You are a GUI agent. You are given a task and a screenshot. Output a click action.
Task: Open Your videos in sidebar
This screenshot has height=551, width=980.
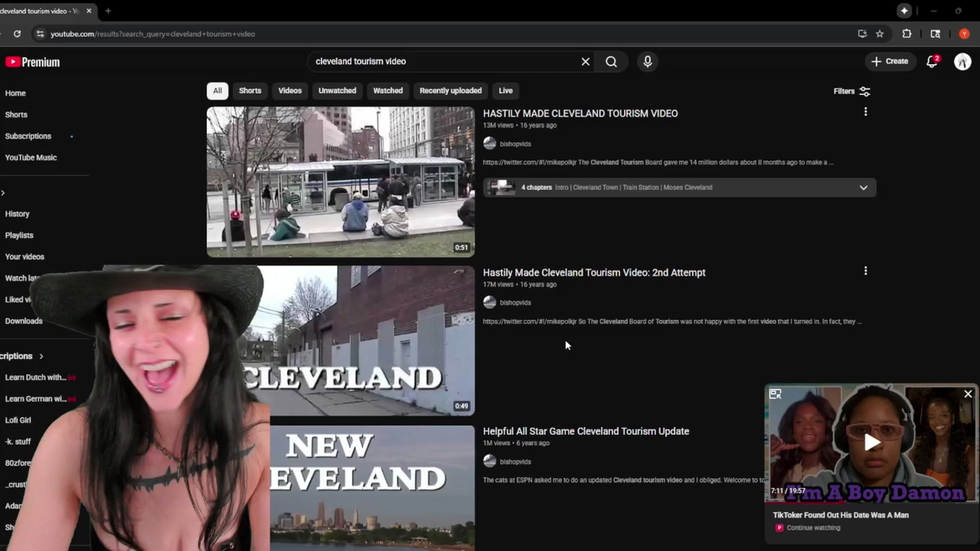24,257
